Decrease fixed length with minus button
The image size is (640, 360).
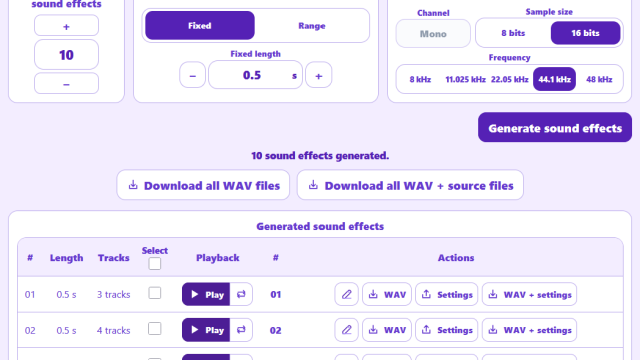[x=192, y=75]
